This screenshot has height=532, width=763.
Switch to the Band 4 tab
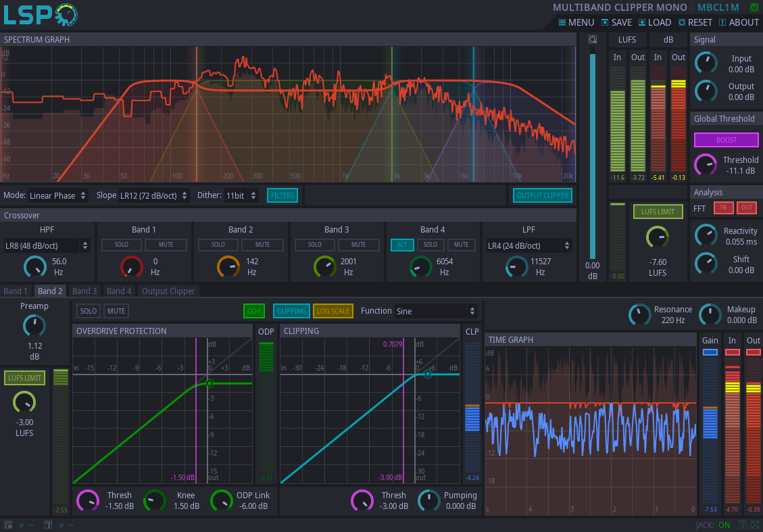119,291
